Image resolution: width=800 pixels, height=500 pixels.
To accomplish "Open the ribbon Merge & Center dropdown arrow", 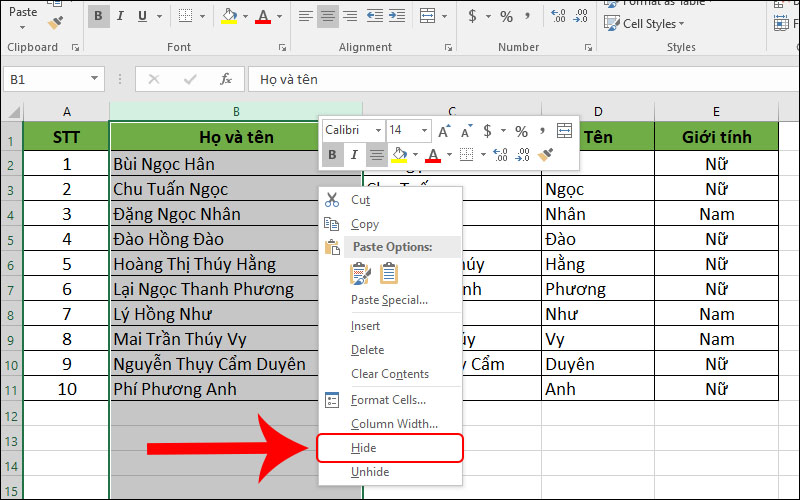I will point(444,16).
